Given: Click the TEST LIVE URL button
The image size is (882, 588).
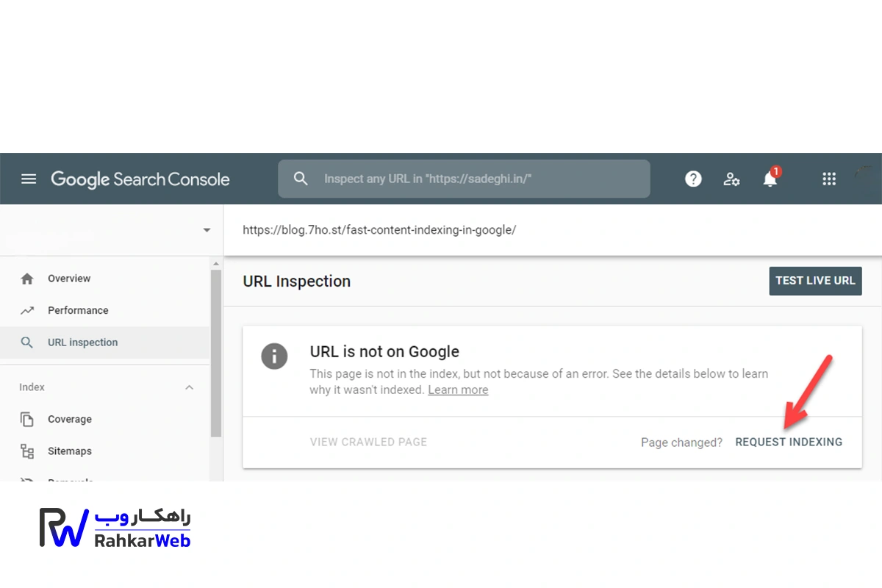Looking at the screenshot, I should tap(815, 281).
